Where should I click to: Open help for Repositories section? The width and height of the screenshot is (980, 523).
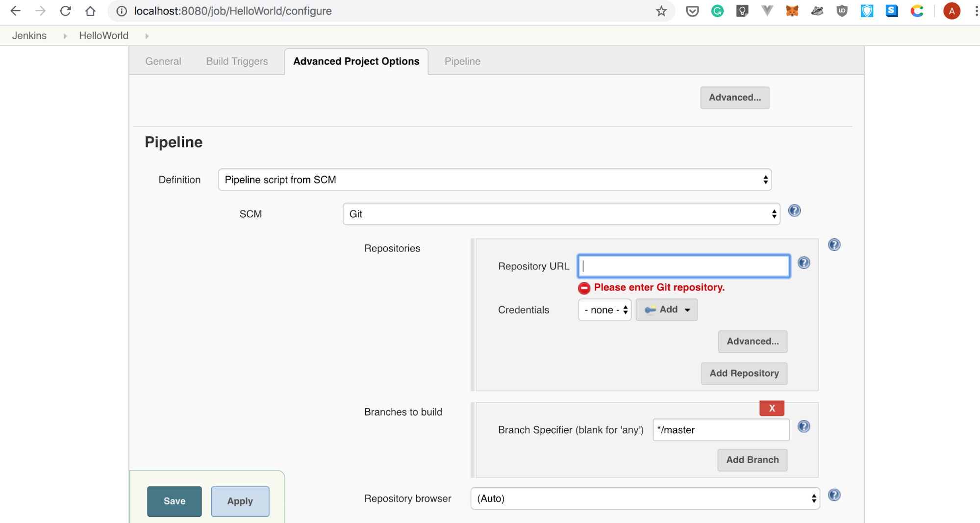(x=834, y=245)
